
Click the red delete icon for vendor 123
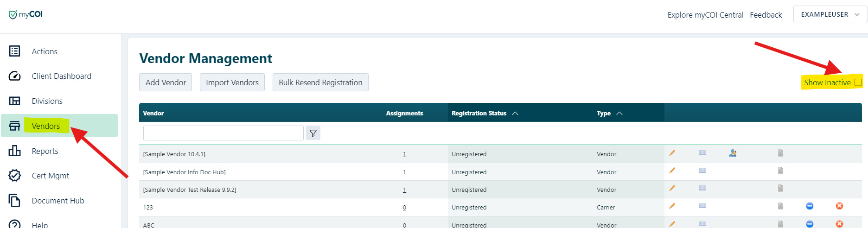pos(839,206)
